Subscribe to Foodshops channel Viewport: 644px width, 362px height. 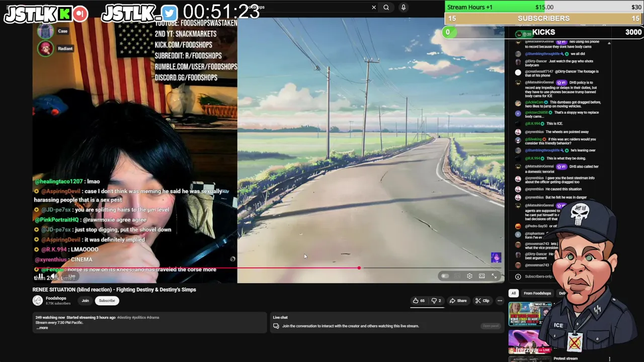pyautogui.click(x=107, y=301)
